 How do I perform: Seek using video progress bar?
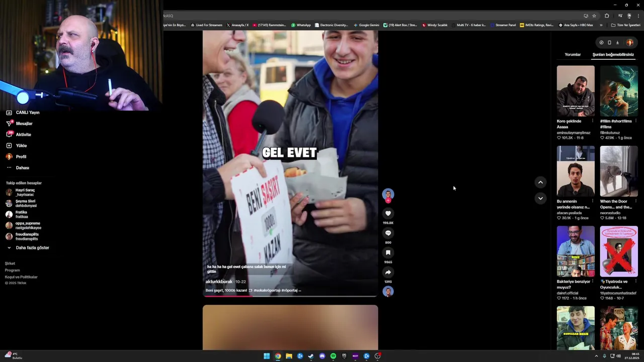point(290,296)
